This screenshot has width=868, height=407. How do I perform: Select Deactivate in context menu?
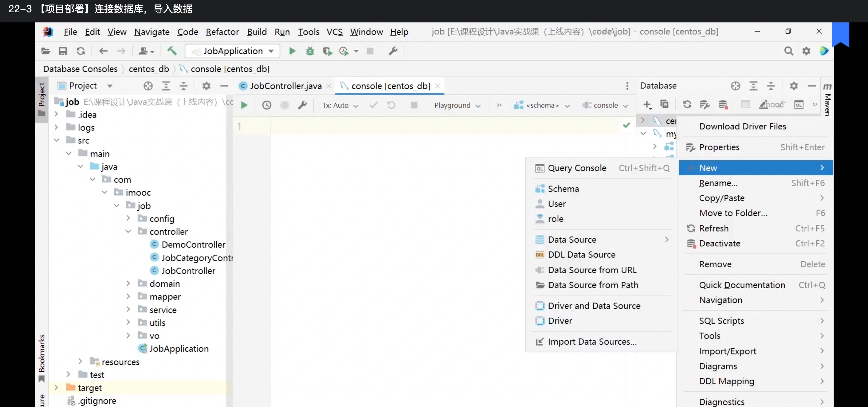tap(756, 243)
